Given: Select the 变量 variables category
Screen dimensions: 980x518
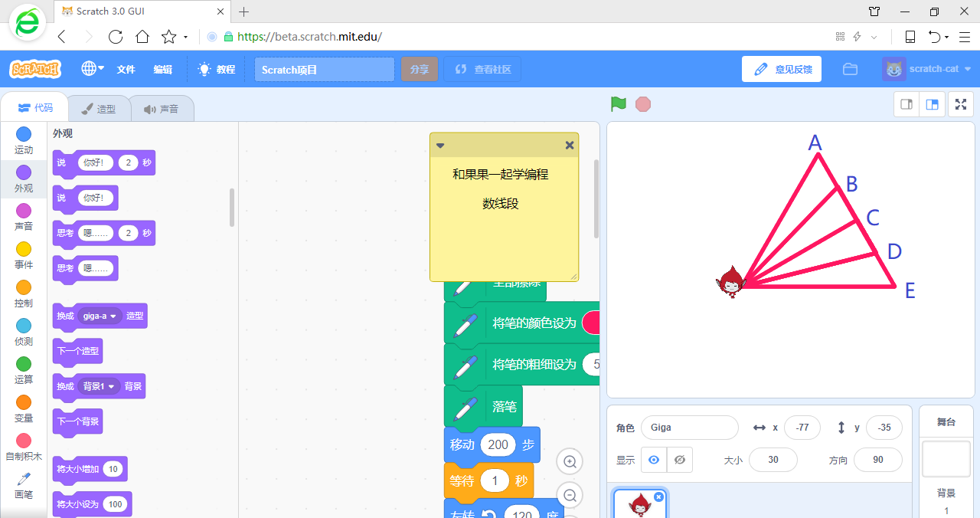Looking at the screenshot, I should coord(24,409).
